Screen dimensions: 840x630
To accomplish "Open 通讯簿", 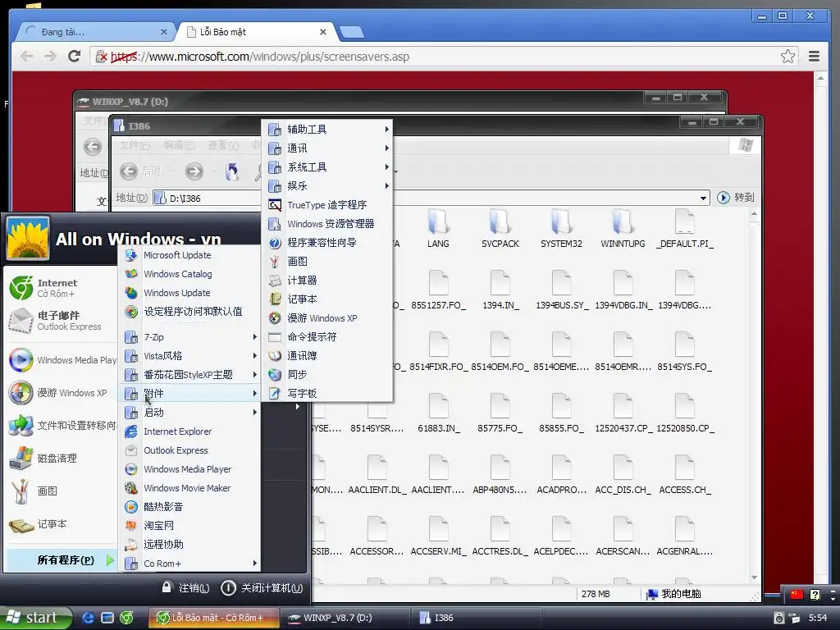I will pos(328,356).
